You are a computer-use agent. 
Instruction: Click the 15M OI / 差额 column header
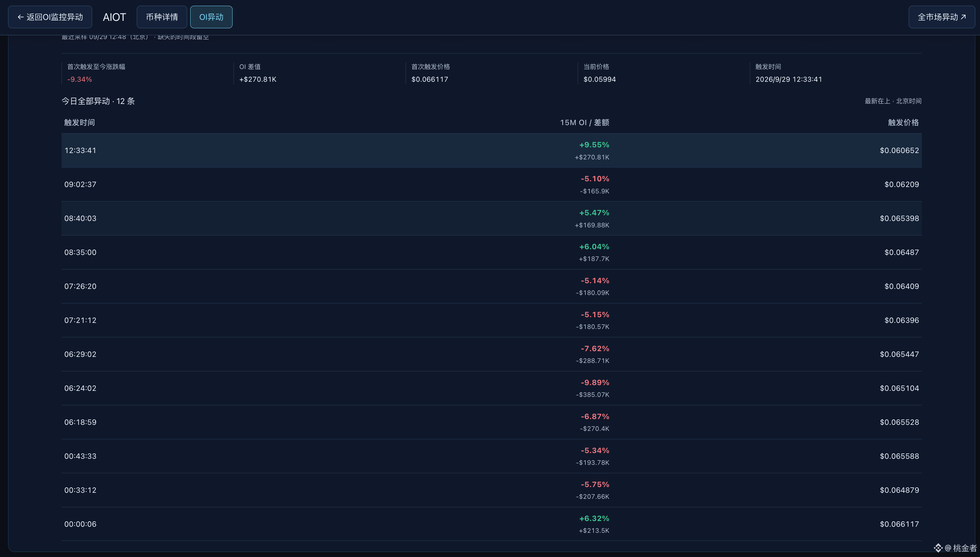click(x=584, y=122)
